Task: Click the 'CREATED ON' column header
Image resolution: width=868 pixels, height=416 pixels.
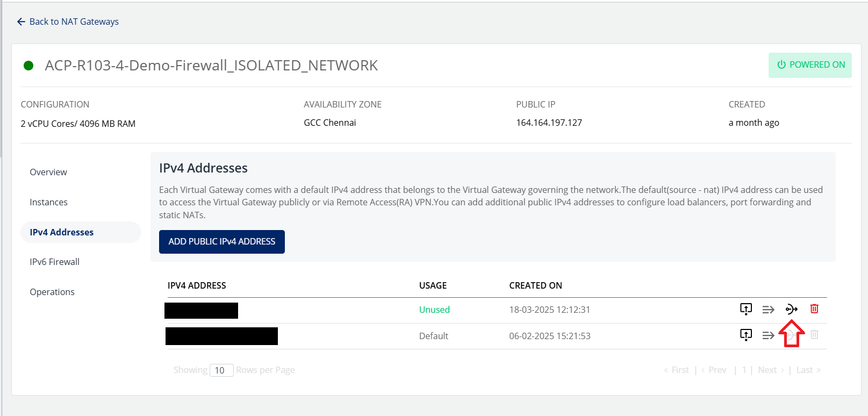Action: pyautogui.click(x=536, y=285)
